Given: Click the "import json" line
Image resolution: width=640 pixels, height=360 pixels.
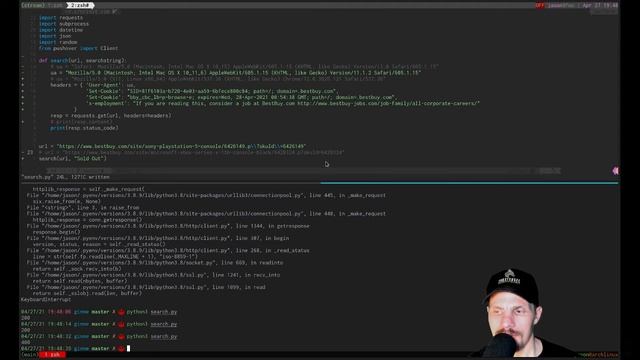Looking at the screenshot, I should (x=55, y=36).
